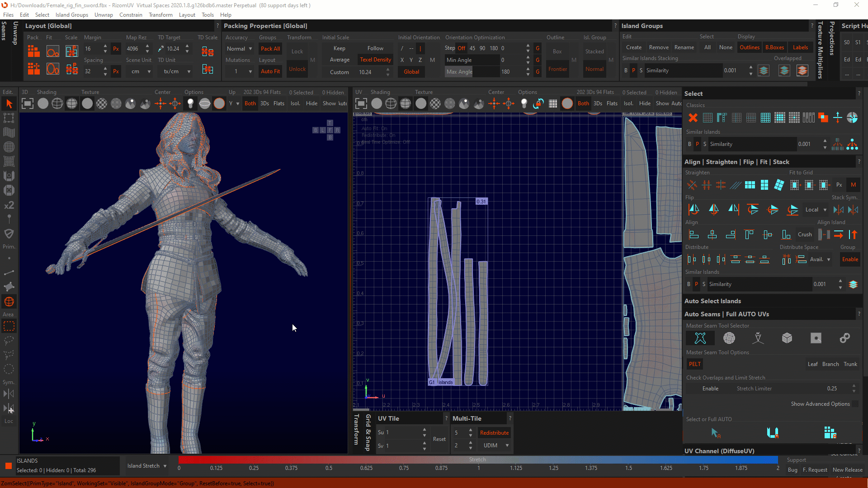Image resolution: width=868 pixels, height=488 pixels.
Task: Click the UV viewport grid icon
Action: [x=553, y=103]
